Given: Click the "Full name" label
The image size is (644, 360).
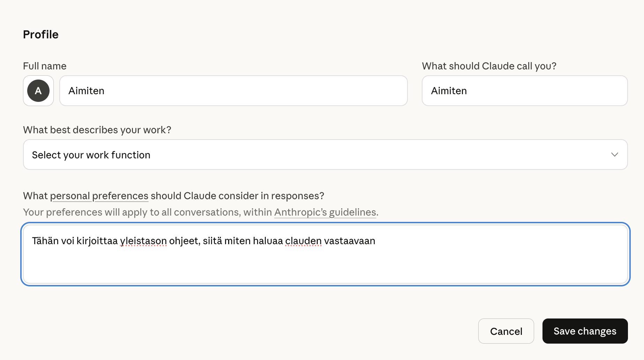Looking at the screenshot, I should coord(45,66).
